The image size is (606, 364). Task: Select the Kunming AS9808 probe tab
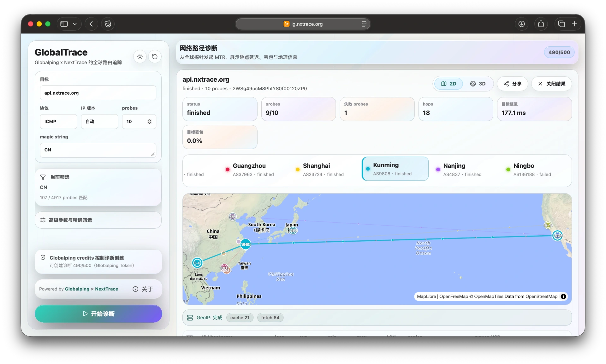point(395,169)
